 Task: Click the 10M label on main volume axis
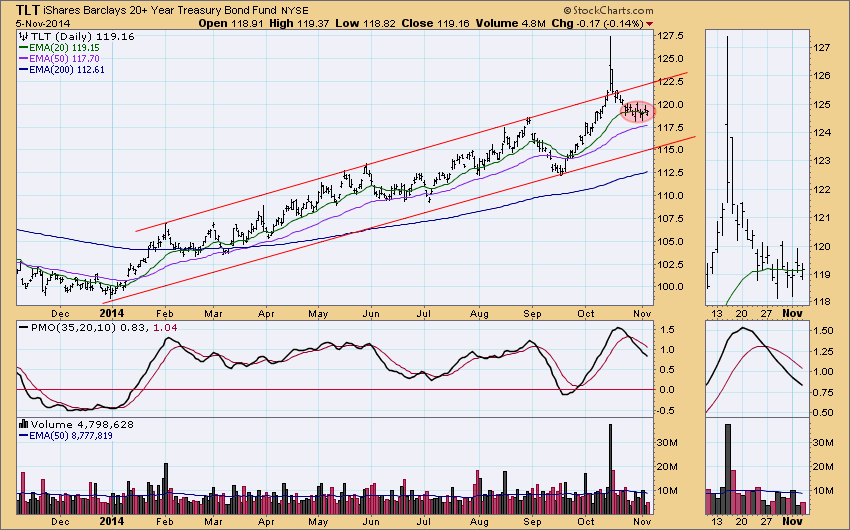[667, 490]
